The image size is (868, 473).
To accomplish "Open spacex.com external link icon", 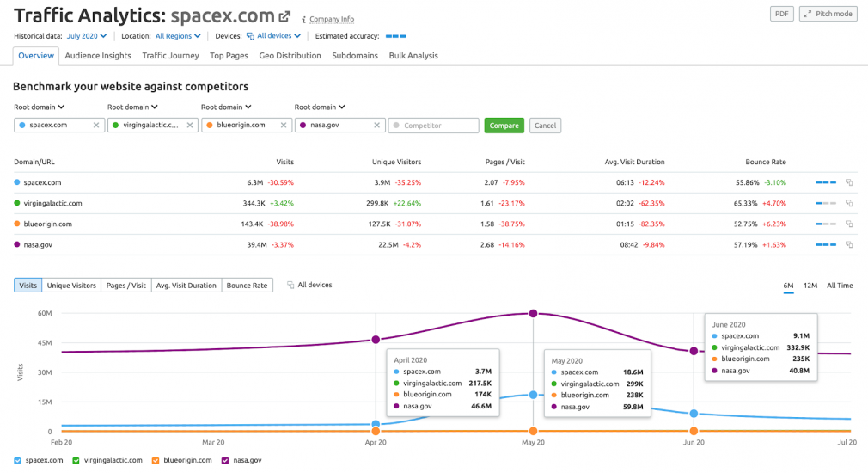I will [x=284, y=16].
